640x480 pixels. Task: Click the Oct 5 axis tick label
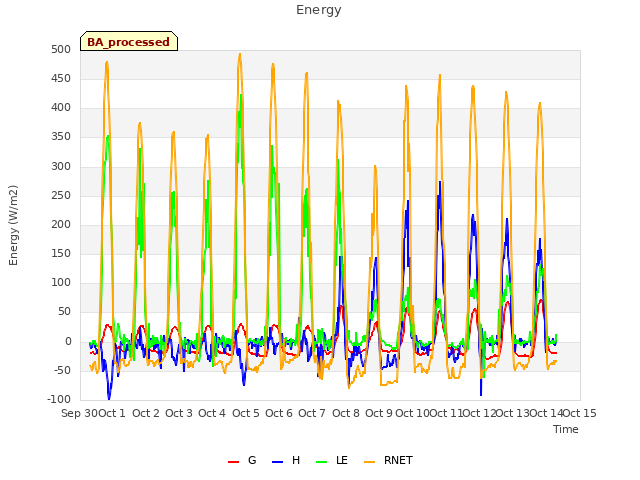point(246,413)
